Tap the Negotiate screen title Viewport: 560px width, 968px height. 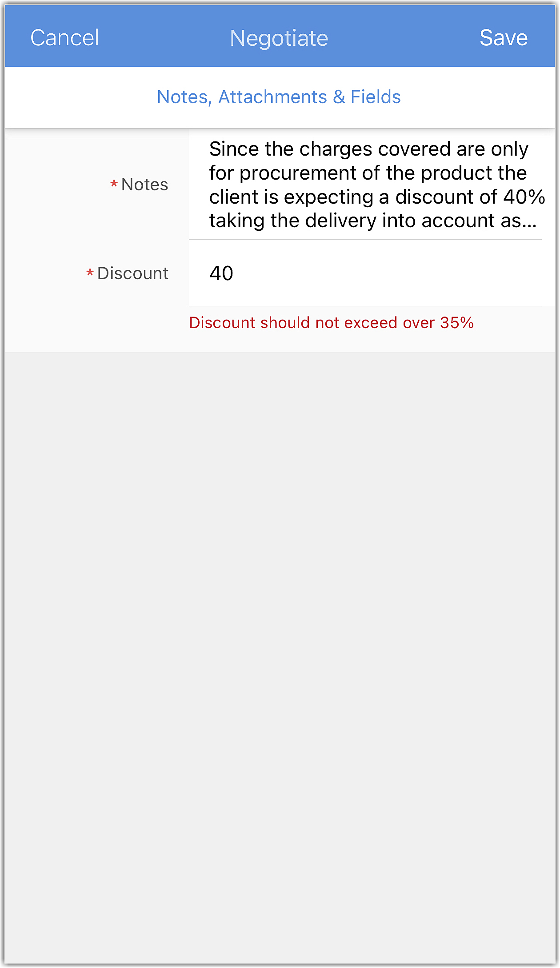[x=279, y=38]
